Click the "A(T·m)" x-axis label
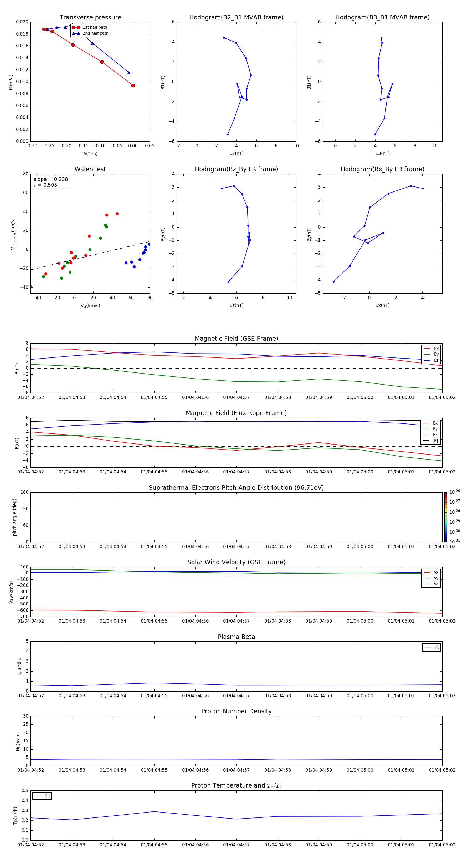Viewport: 473px width, 868px height. 90,154
